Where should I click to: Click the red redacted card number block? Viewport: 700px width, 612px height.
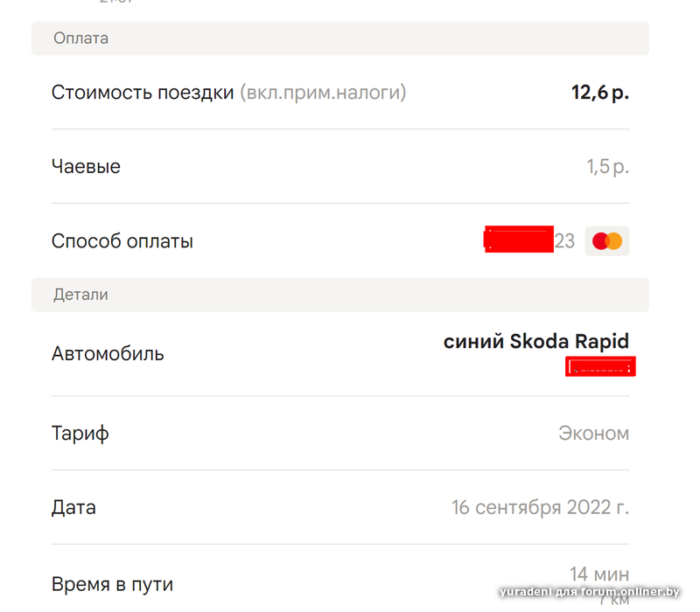518,240
